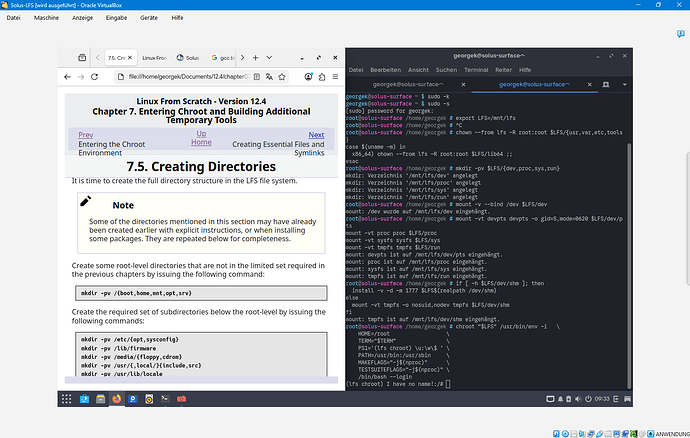Click the Firefox back arrow button
The height and width of the screenshot is (438, 690).
point(68,77)
